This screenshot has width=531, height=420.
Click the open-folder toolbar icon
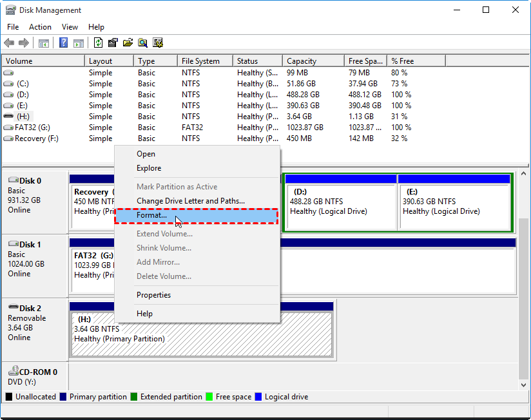pos(128,43)
